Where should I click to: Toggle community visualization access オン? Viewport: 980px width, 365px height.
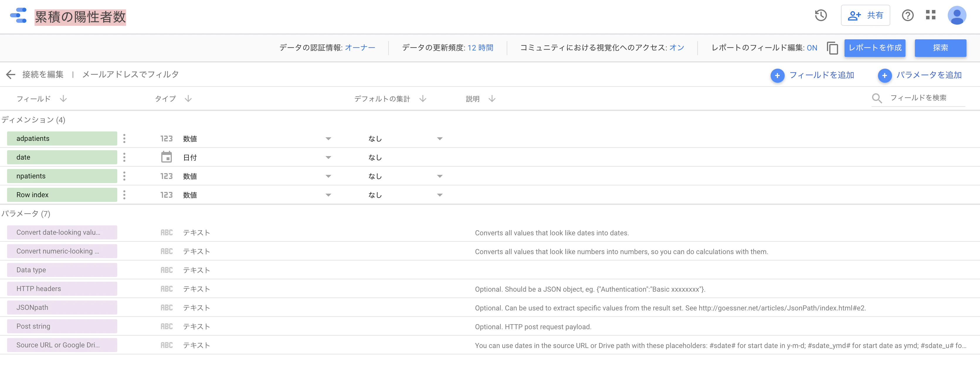[676, 48]
